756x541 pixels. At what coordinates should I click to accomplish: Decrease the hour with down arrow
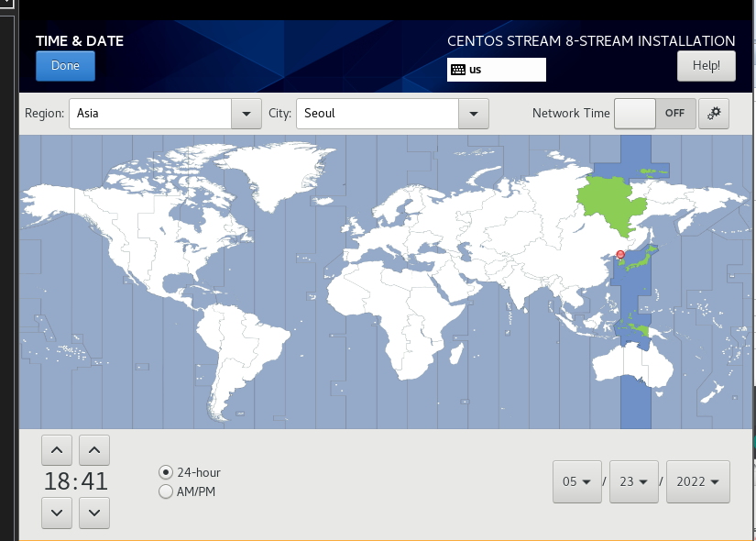point(57,513)
